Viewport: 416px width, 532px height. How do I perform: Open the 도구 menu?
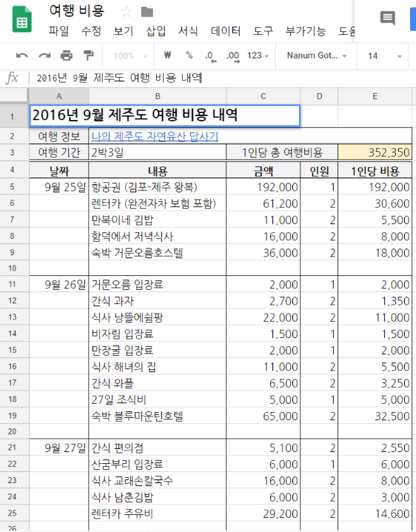(263, 31)
